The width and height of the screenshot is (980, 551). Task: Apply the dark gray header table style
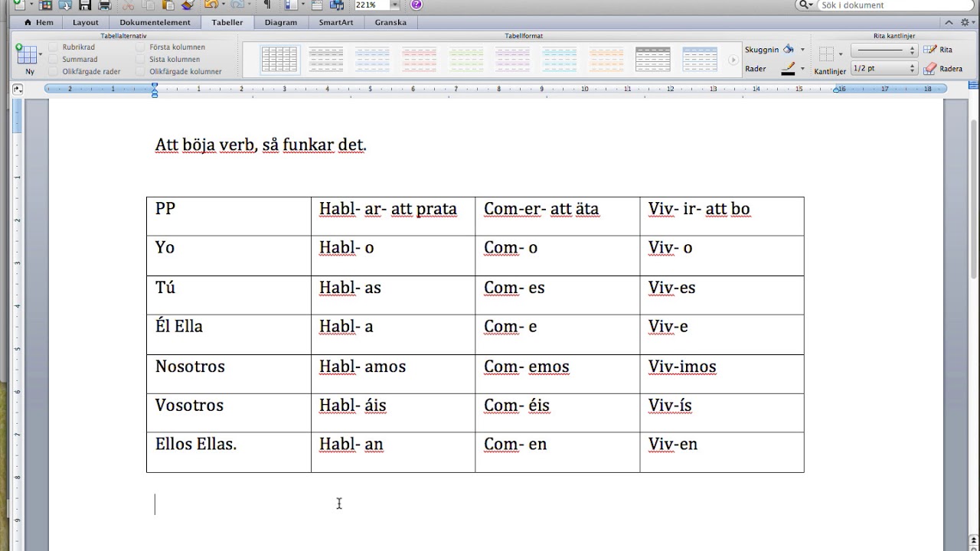pyautogui.click(x=653, y=59)
